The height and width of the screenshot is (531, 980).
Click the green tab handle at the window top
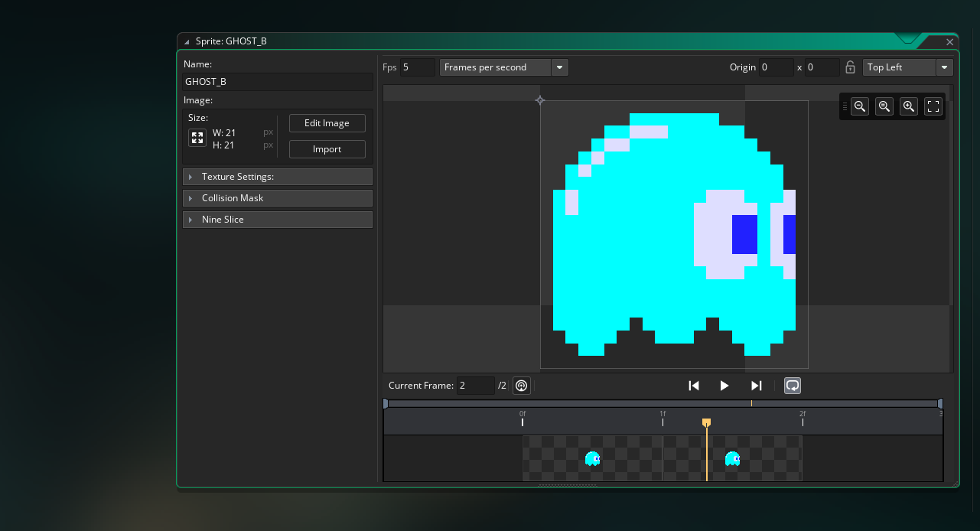point(908,37)
